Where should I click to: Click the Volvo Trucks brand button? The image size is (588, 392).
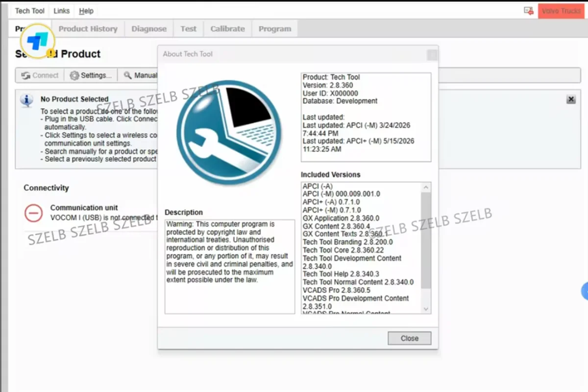point(561,11)
